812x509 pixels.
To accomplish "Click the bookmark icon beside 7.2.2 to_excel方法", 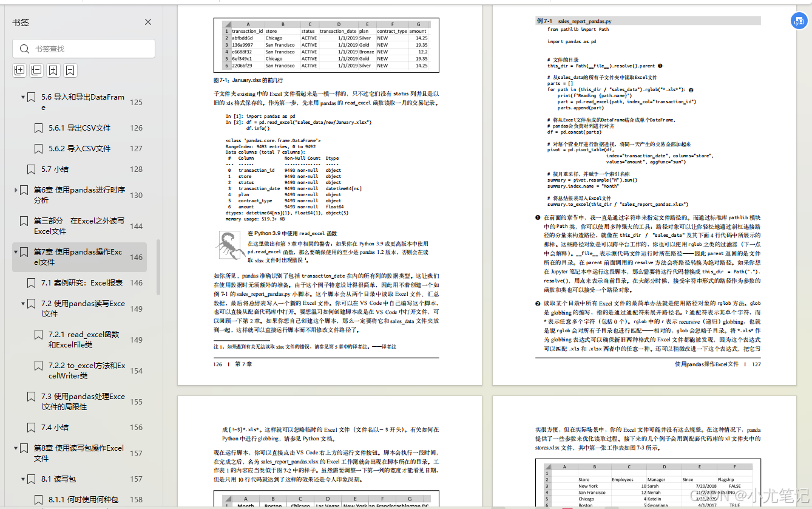I will pos(38,366).
